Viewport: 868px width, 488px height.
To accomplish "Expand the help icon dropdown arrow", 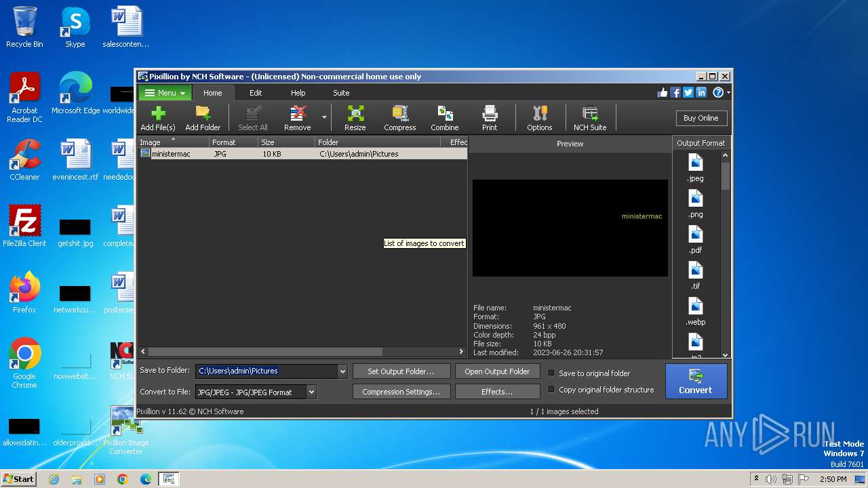I will click(x=728, y=92).
